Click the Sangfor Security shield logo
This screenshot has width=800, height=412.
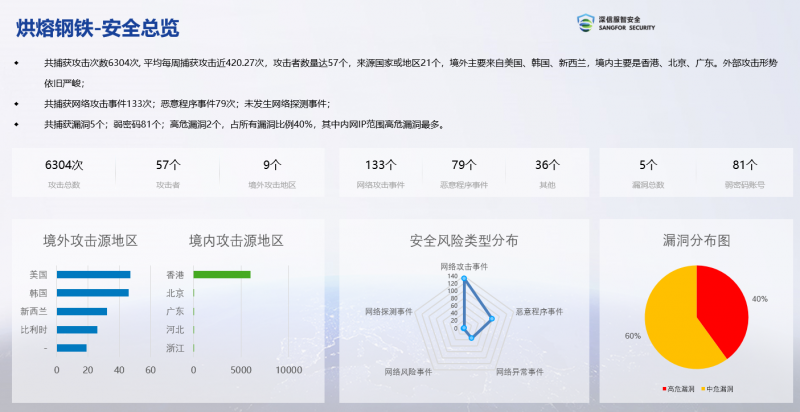(x=586, y=23)
